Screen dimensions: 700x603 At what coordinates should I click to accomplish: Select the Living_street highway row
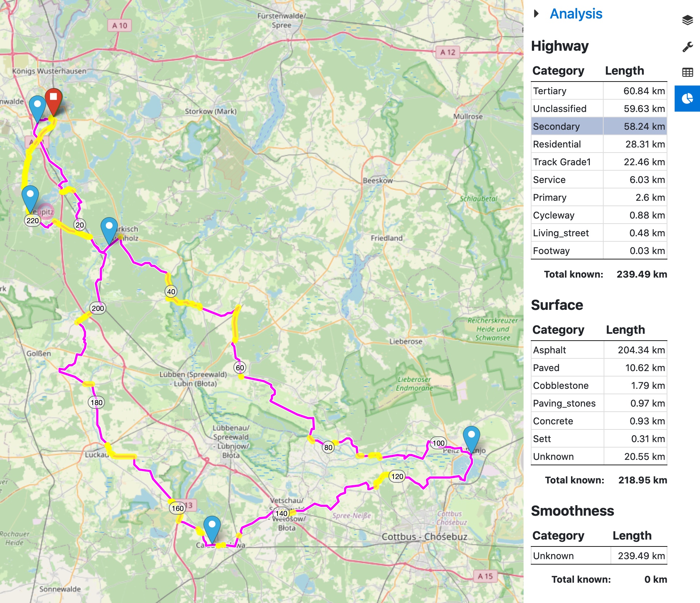599,233
